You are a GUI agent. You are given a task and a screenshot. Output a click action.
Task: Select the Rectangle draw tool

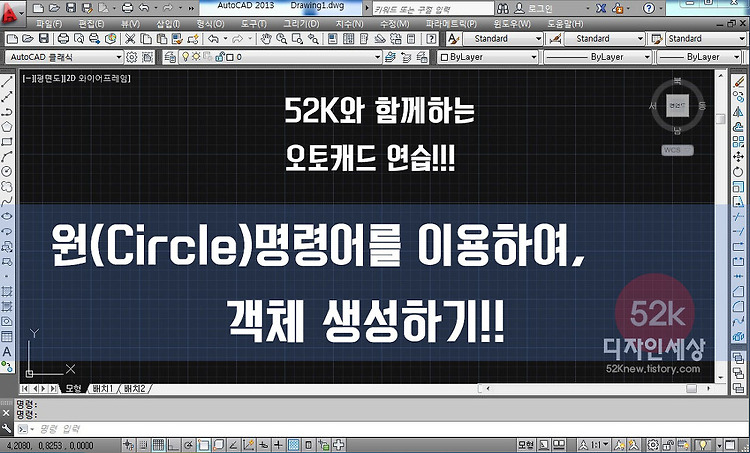tap(7, 142)
